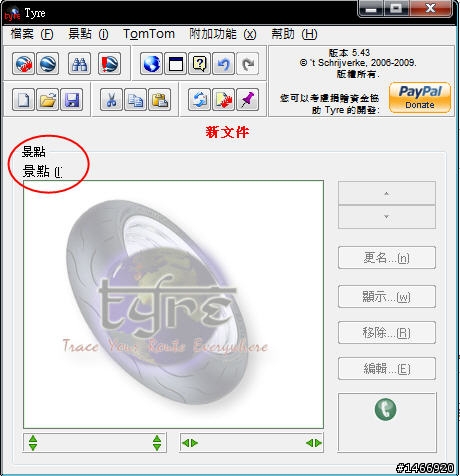460x476 pixels.
Task: Minimize the Tyre window
Action: 371,8
